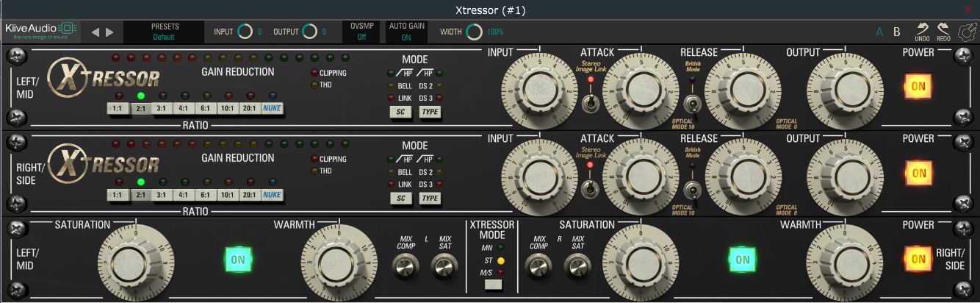Select 10:1 ratio on Left/Mid channel
Viewport: 980px width, 303px height.
coord(228,108)
